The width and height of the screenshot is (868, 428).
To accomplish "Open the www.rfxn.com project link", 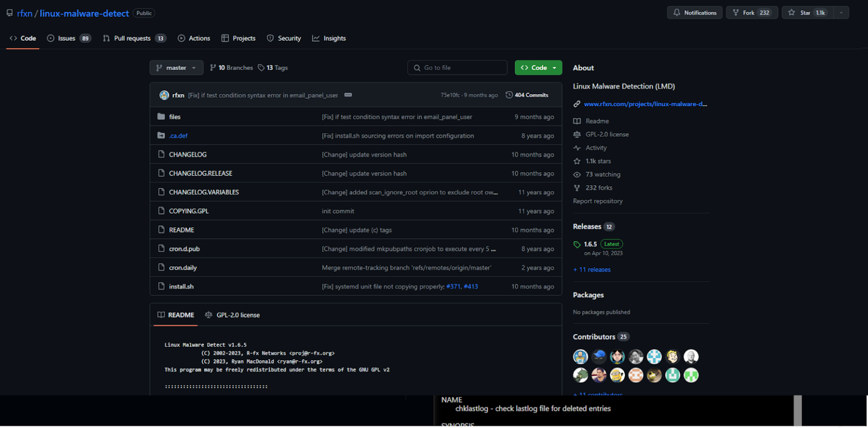I will [x=645, y=104].
